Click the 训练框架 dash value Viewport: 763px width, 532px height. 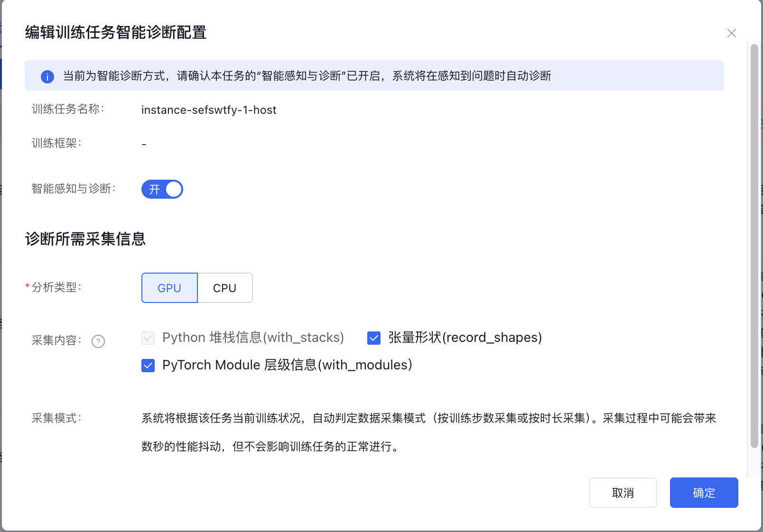(x=144, y=144)
